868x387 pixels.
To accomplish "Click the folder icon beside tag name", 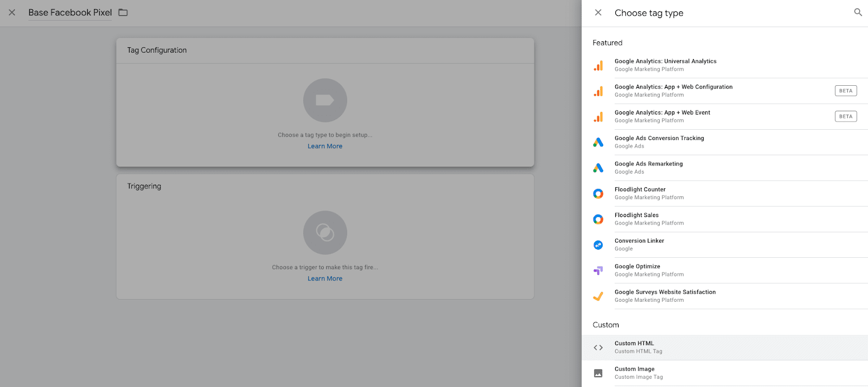I will (123, 12).
